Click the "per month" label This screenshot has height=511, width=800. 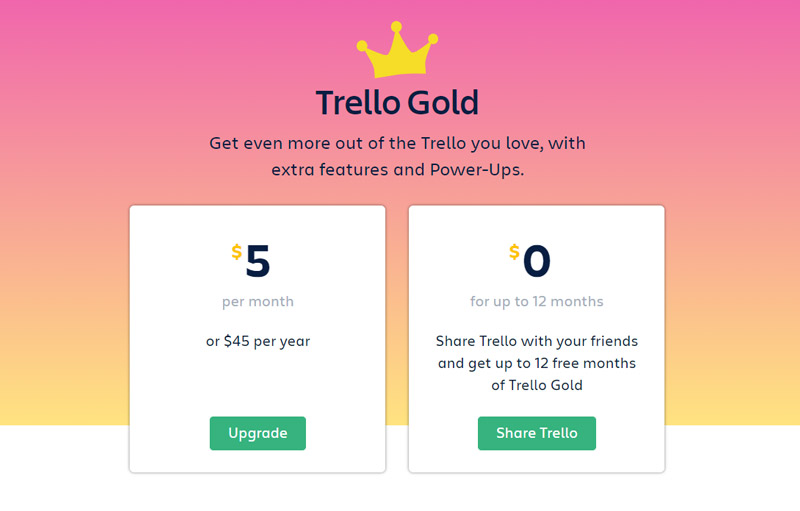(x=258, y=301)
